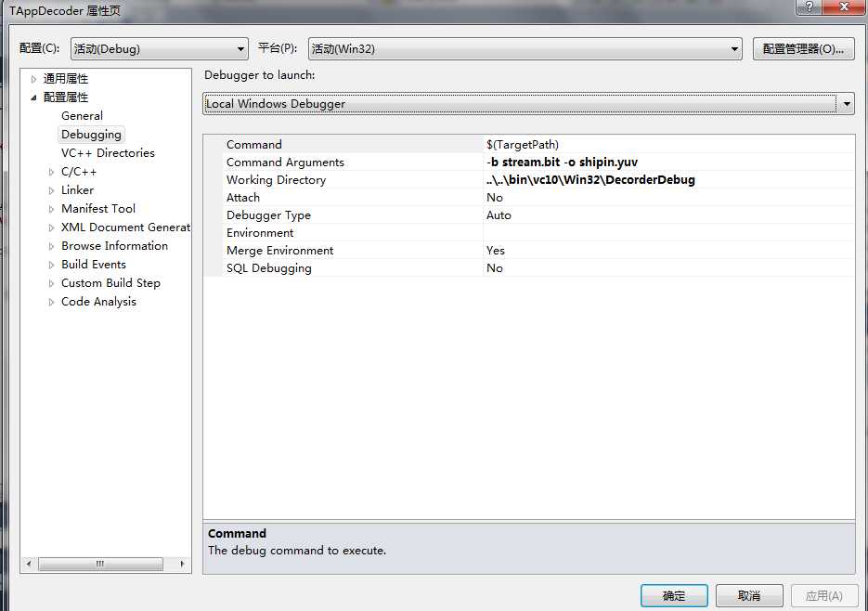The width and height of the screenshot is (868, 611).
Task: Expand the Custom Build Step arrow
Action: 51,283
